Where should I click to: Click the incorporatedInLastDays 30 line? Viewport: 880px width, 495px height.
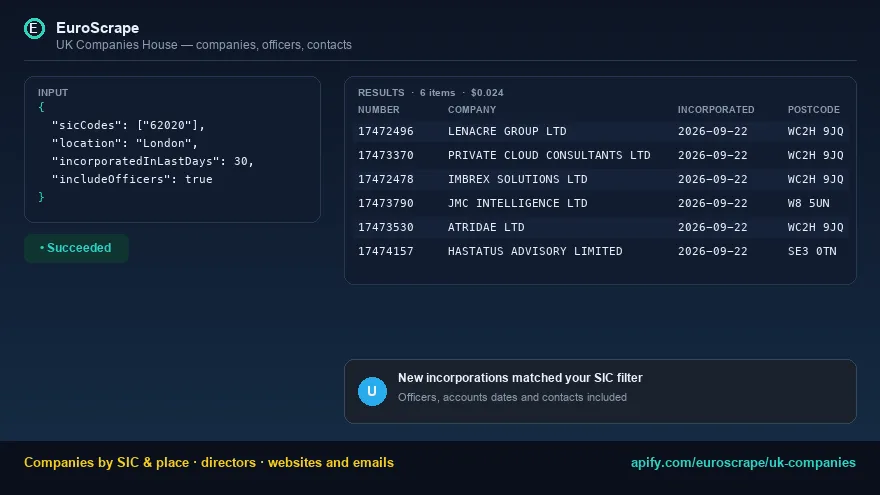pyautogui.click(x=153, y=161)
